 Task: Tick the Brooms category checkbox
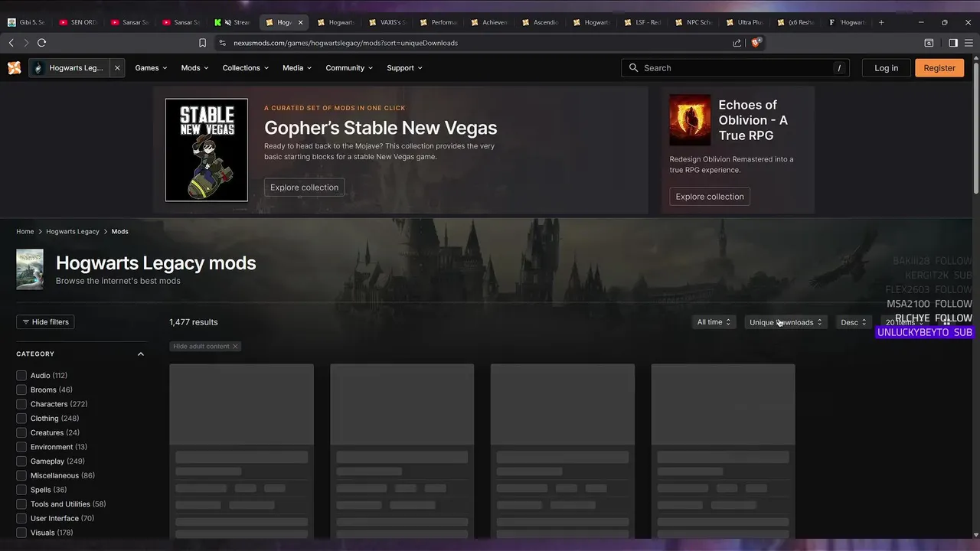[21, 390]
